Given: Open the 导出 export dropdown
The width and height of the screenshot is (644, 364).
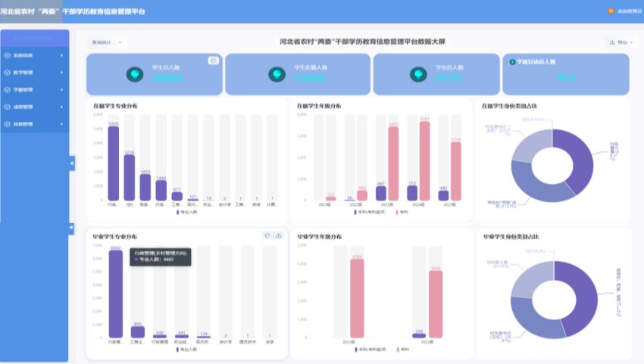Looking at the screenshot, I should click(x=621, y=42).
